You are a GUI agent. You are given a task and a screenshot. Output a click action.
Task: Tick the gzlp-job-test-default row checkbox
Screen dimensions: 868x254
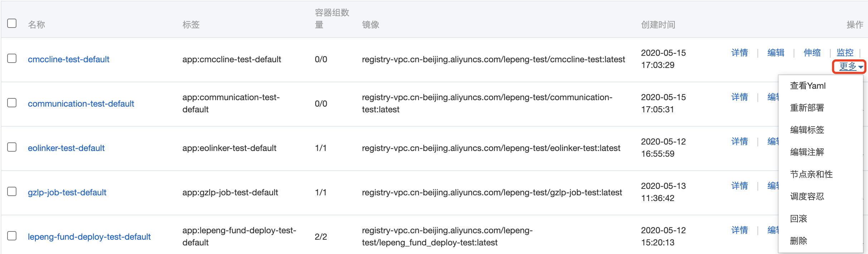click(12, 191)
